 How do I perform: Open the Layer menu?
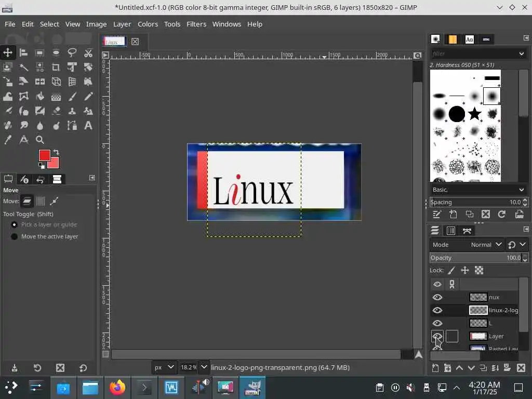coord(122,24)
